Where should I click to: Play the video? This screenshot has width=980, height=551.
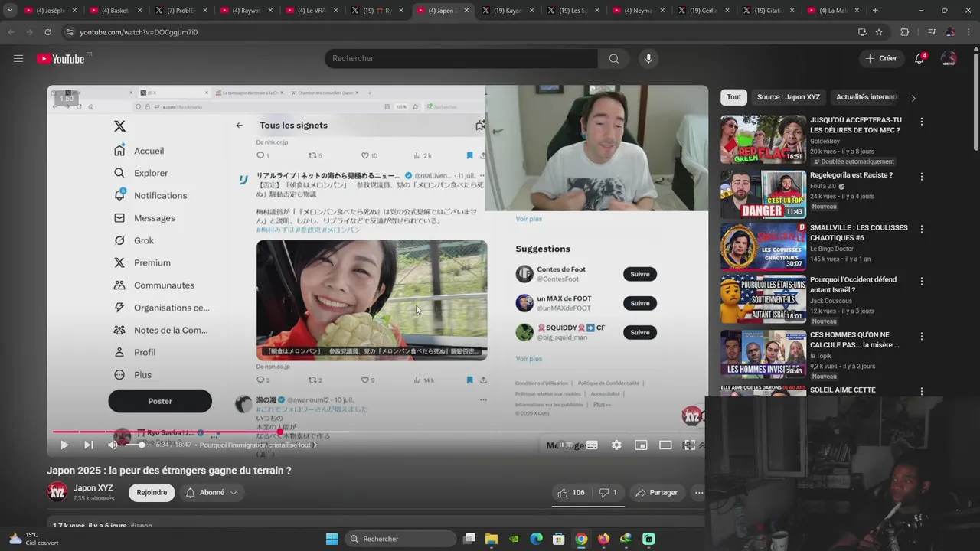[64, 445]
